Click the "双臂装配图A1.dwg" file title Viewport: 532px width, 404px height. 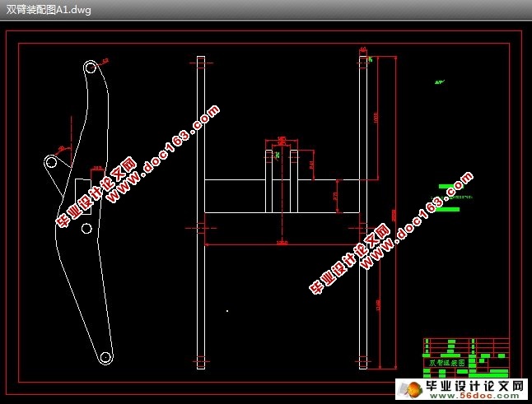coord(49,10)
